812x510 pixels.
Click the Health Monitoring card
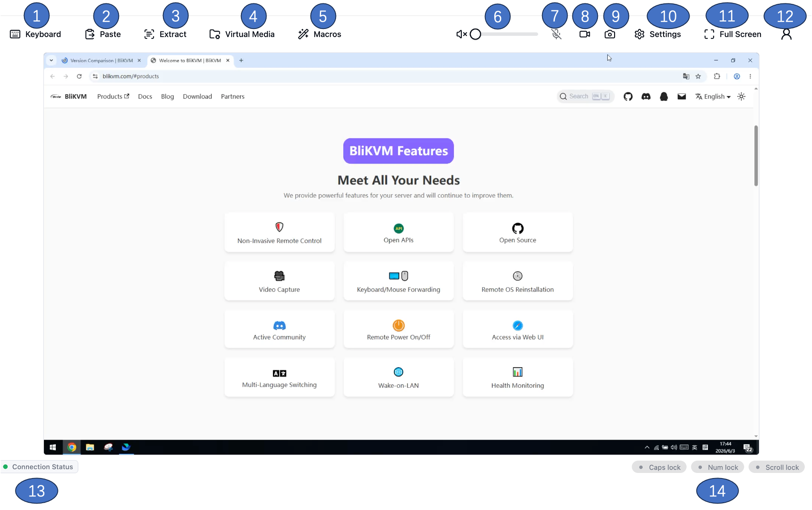pyautogui.click(x=518, y=377)
